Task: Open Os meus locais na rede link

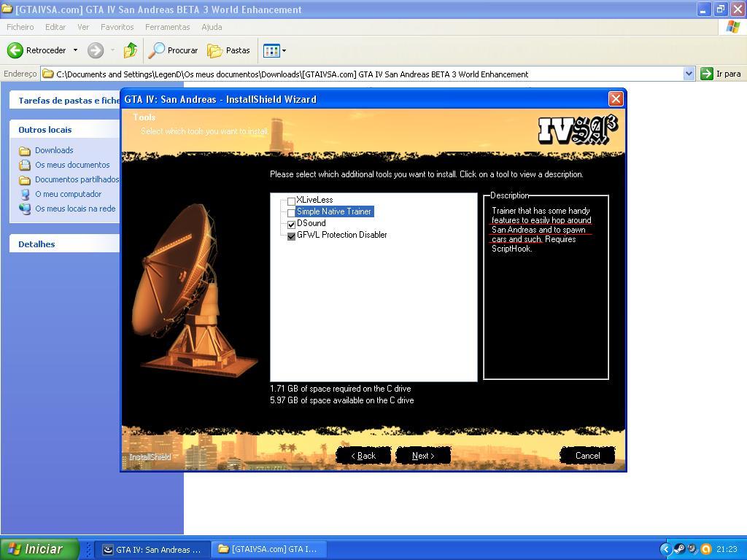Action: coord(75,209)
